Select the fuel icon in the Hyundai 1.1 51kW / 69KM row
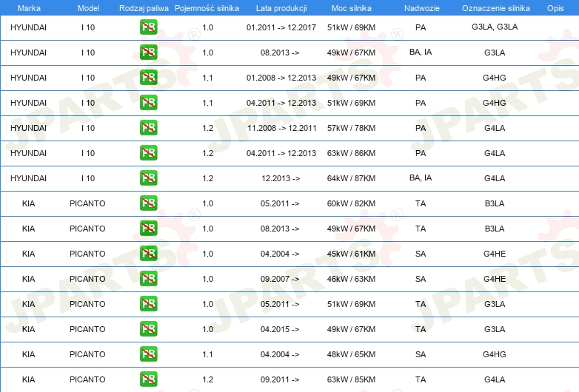Viewport: 579px width, 392px height. [148, 102]
